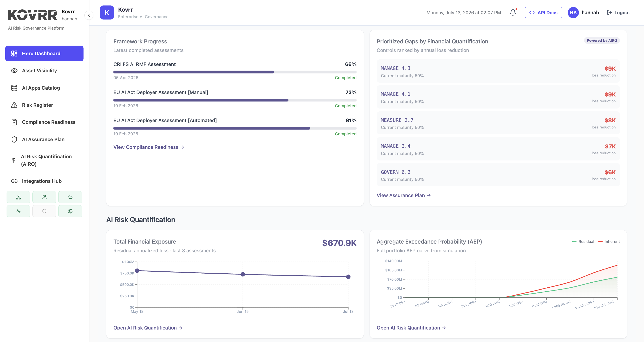Image resolution: width=644 pixels, height=342 pixels.
Task: Click the EU AI Act [Automated] progress bar
Action: 235,128
